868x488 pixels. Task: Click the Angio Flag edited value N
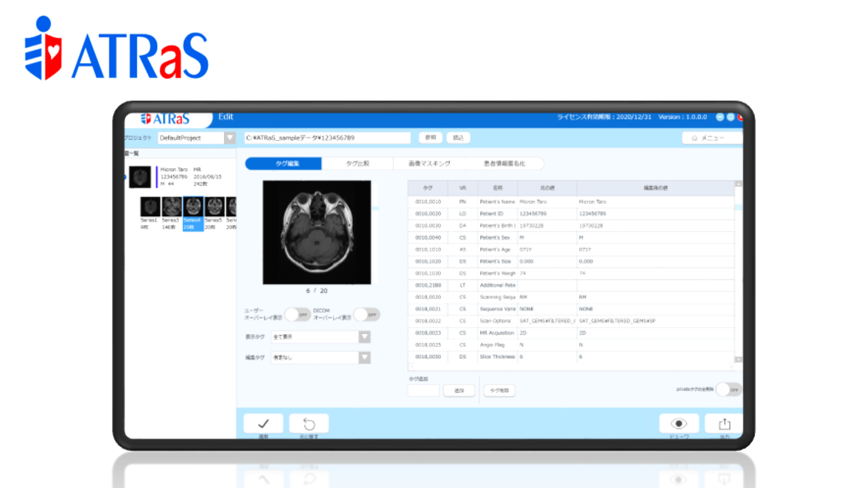tap(580, 345)
